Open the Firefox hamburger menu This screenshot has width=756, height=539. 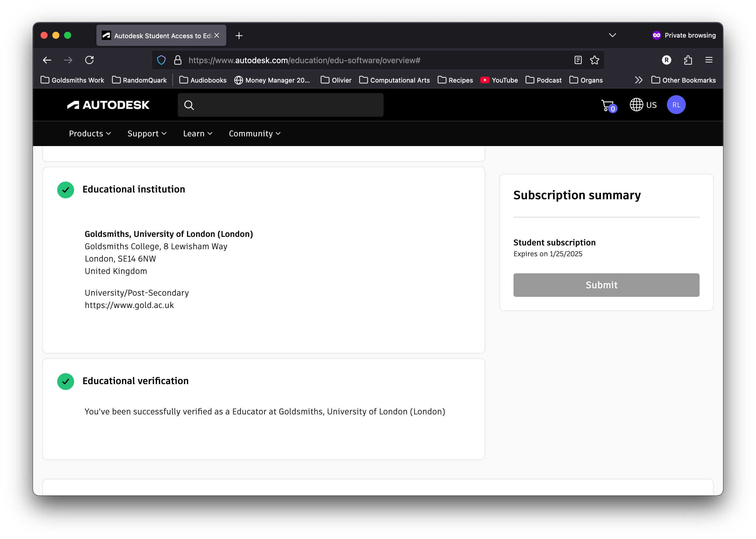pos(709,60)
